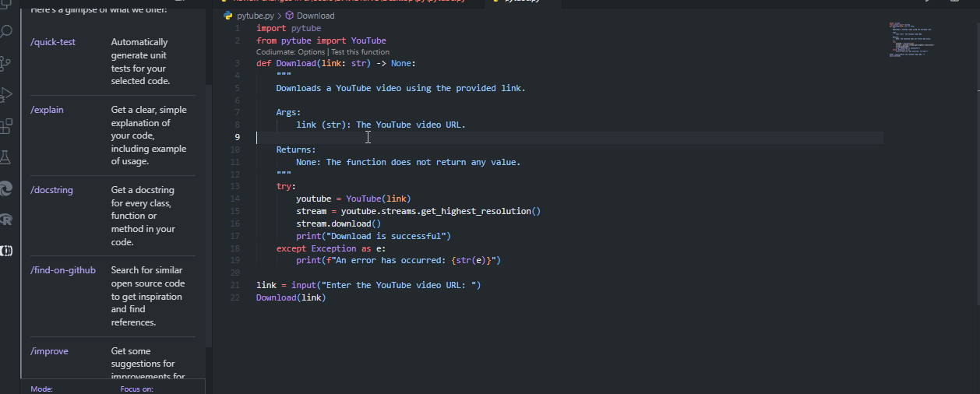Open the R extension icon
Viewport: 980px width, 394px height.
point(6,220)
